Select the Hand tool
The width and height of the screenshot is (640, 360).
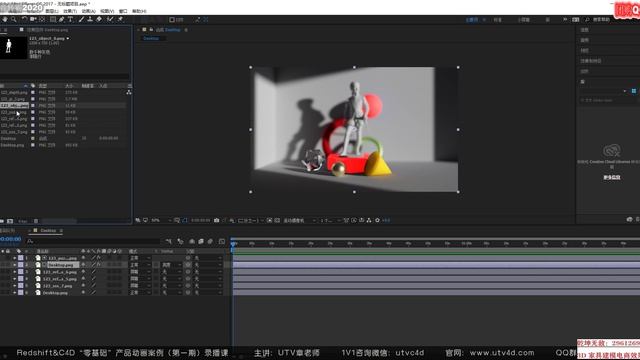[5, 19]
